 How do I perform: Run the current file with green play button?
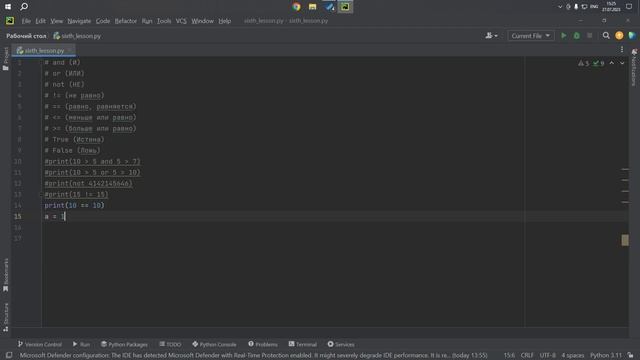point(564,36)
